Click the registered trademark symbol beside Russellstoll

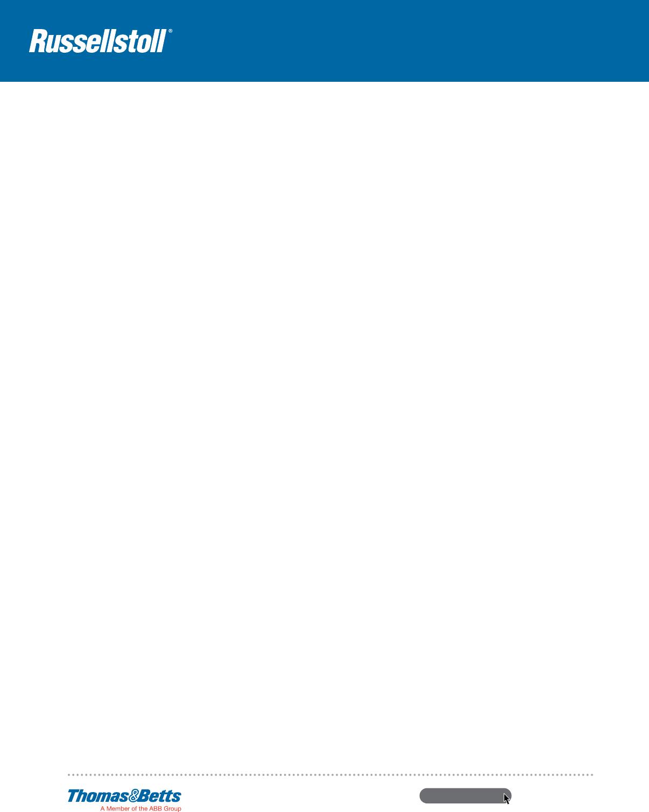[x=170, y=31]
